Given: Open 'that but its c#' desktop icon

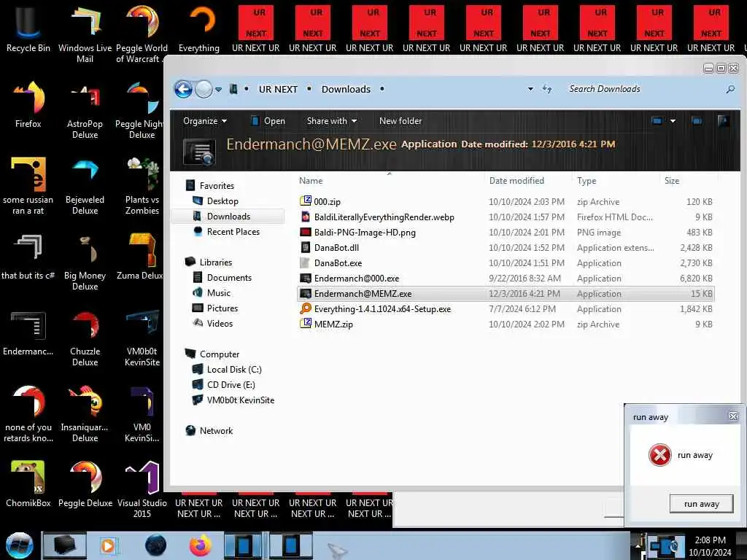Looking at the screenshot, I should point(28,256).
